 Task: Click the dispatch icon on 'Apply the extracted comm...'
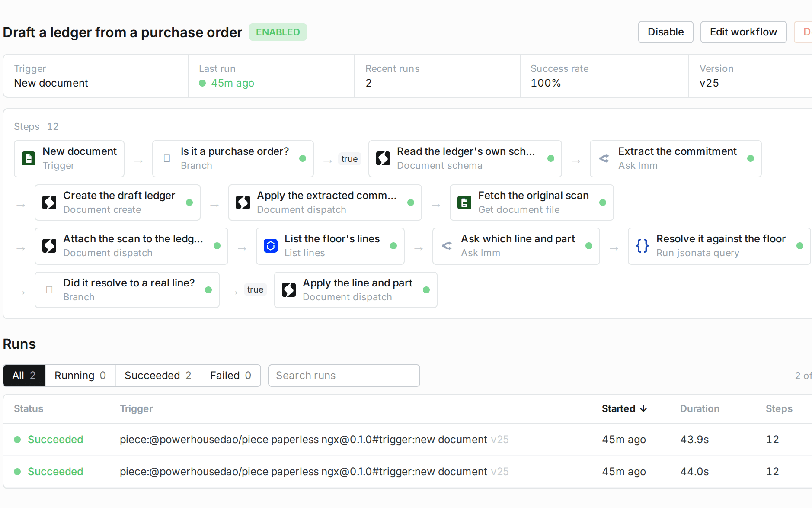click(x=243, y=203)
